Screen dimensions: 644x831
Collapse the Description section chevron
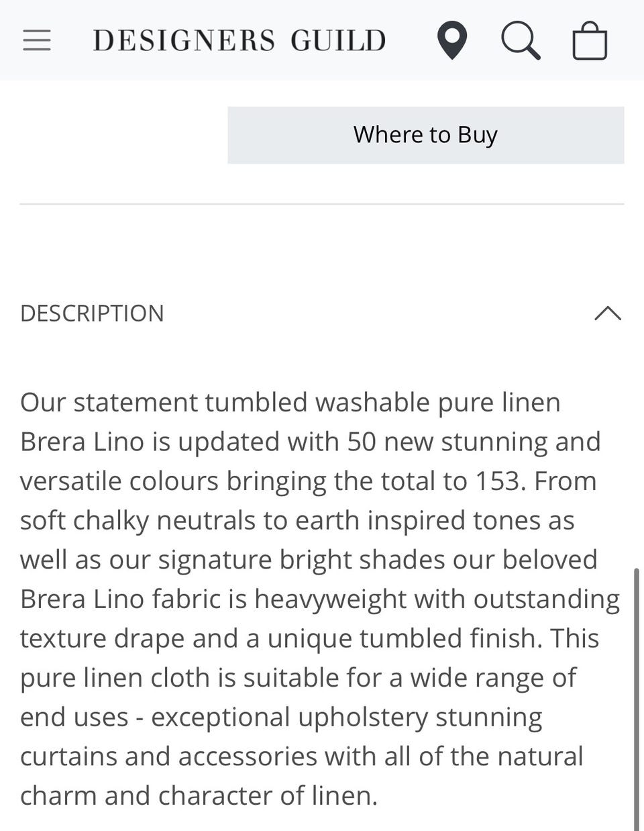[x=607, y=313]
